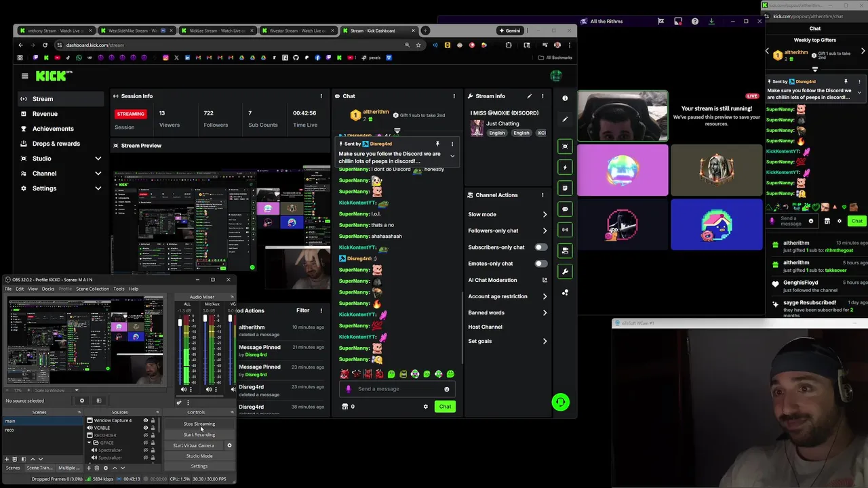This screenshot has height=488, width=868.
Task: Click the lightning bolt sidebar icon
Action: coord(565,167)
